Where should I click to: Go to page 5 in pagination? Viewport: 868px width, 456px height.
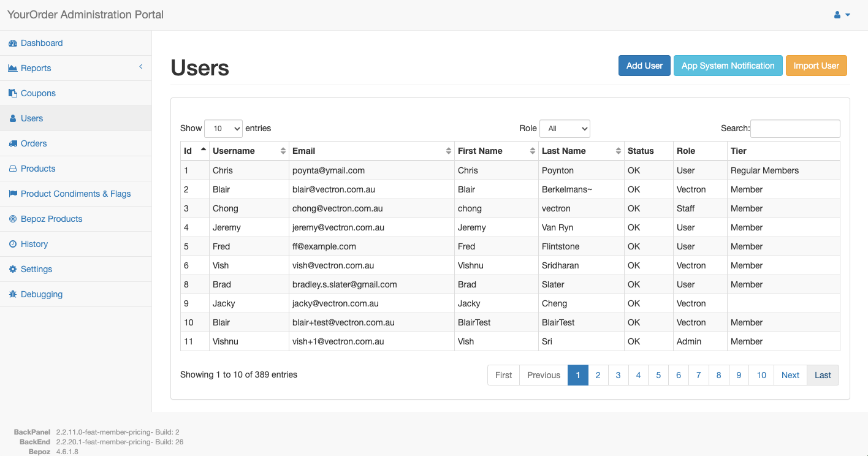coord(658,375)
